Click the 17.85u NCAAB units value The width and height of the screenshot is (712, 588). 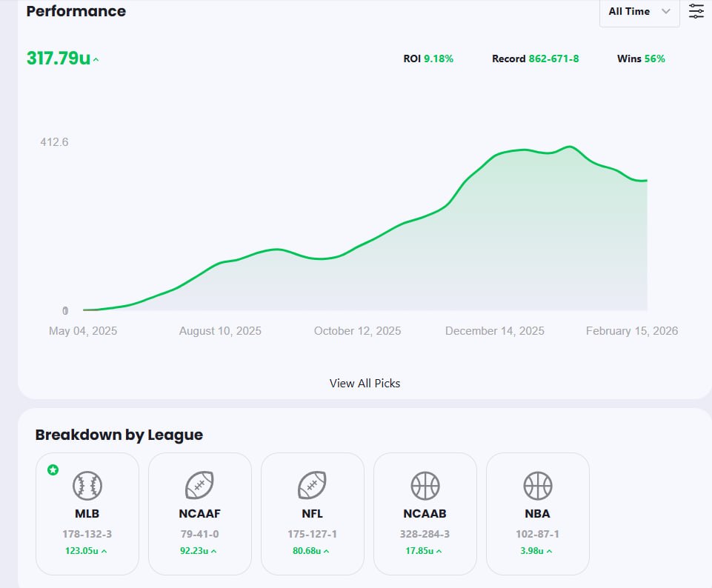pos(419,551)
